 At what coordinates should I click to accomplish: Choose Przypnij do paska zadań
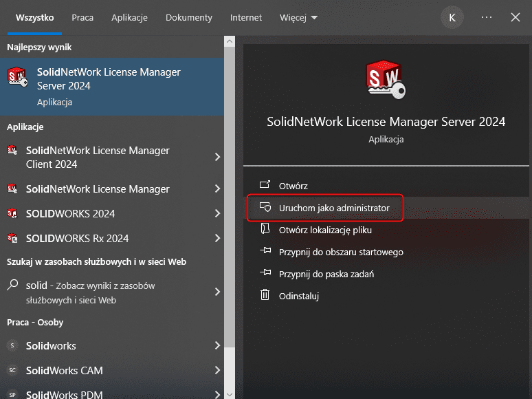[386, 274]
